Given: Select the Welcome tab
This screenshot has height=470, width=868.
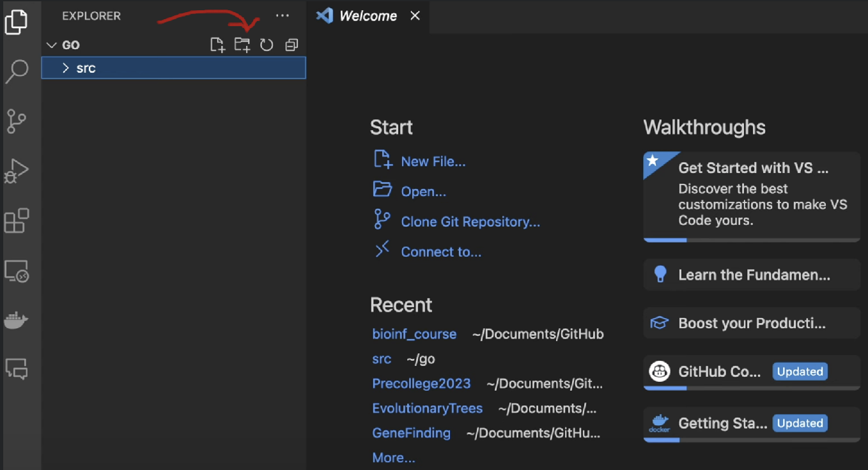Looking at the screenshot, I should 368,16.
